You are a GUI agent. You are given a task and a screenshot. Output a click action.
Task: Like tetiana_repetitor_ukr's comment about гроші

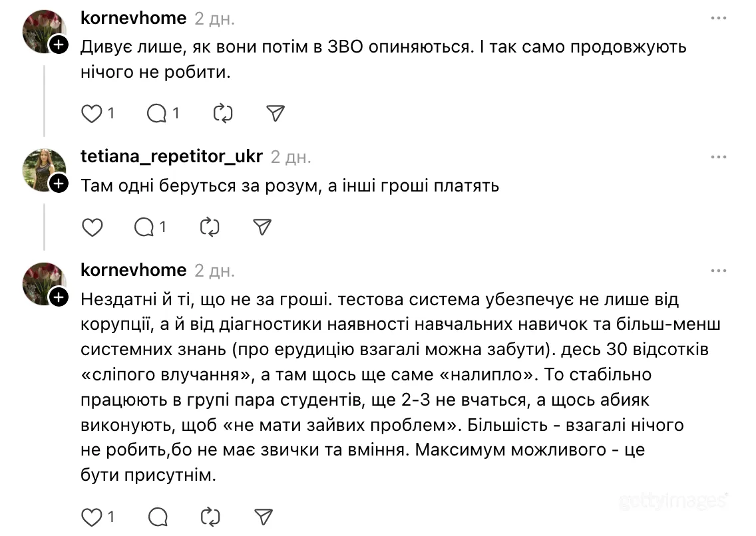click(x=92, y=227)
